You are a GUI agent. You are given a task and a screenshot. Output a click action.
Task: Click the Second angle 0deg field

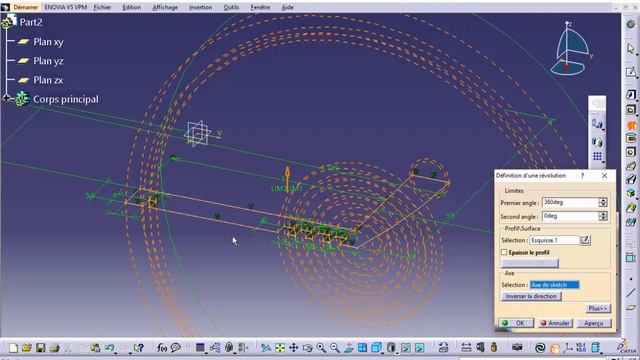tap(570, 216)
